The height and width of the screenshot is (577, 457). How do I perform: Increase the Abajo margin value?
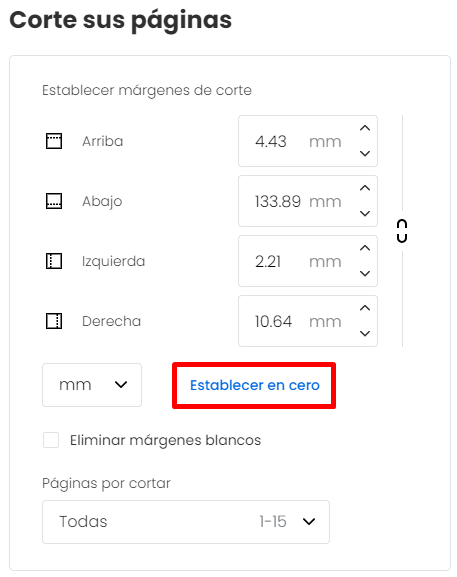[x=365, y=188]
